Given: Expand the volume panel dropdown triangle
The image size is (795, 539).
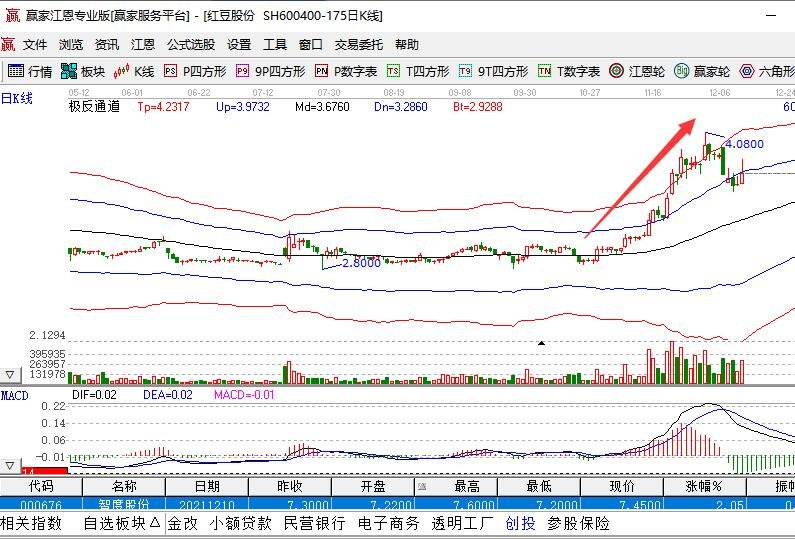Looking at the screenshot, I should point(10,375).
